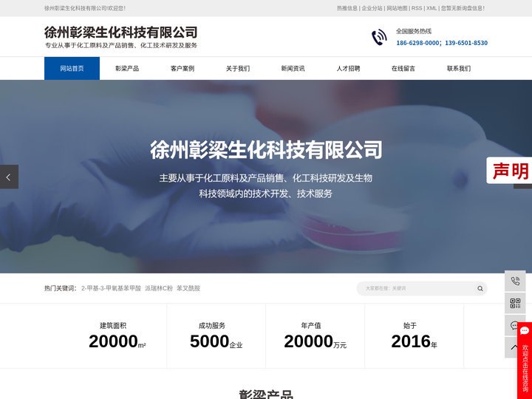Click the hotline phone icon in header
The height and width of the screenshot is (399, 532).
(379, 38)
